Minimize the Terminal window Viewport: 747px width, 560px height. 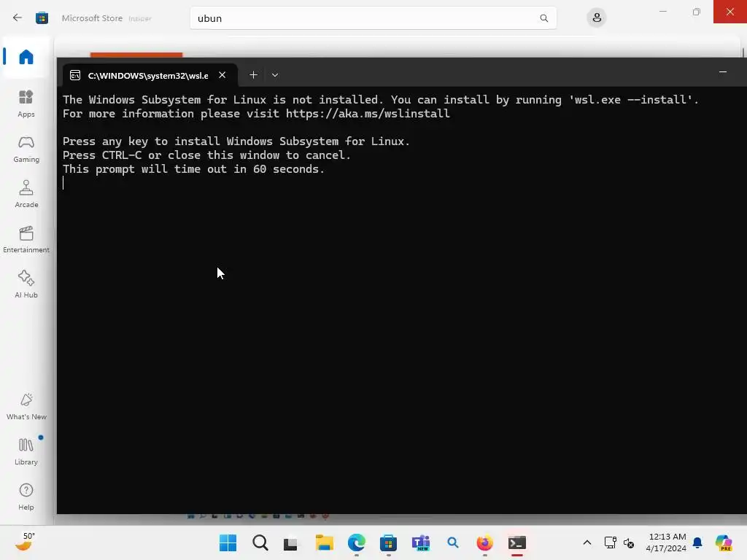723,72
